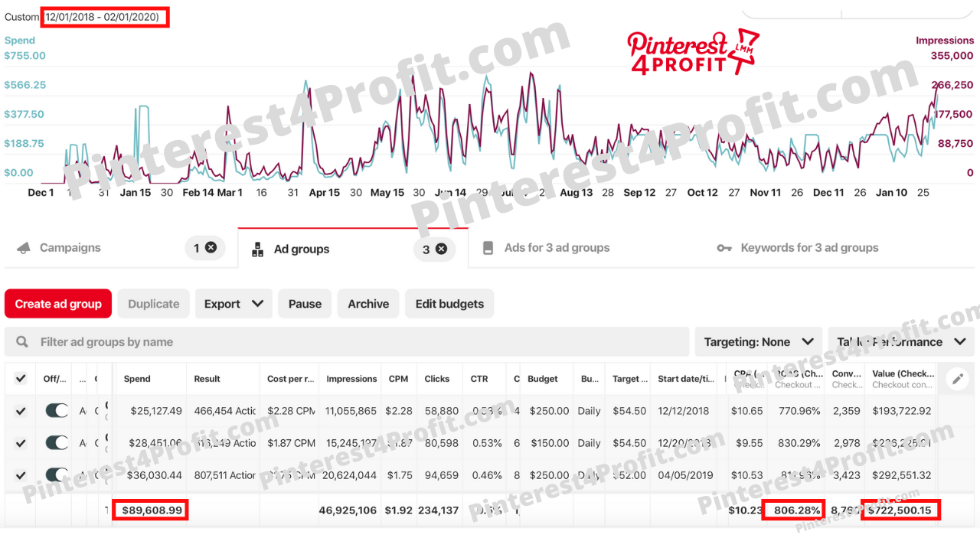Click the Duplicate button

click(x=154, y=304)
